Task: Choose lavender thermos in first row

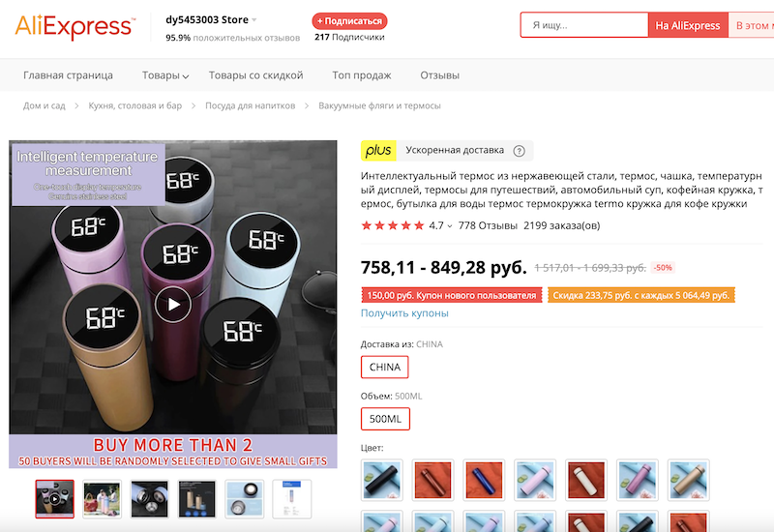Action: pyautogui.click(x=535, y=480)
